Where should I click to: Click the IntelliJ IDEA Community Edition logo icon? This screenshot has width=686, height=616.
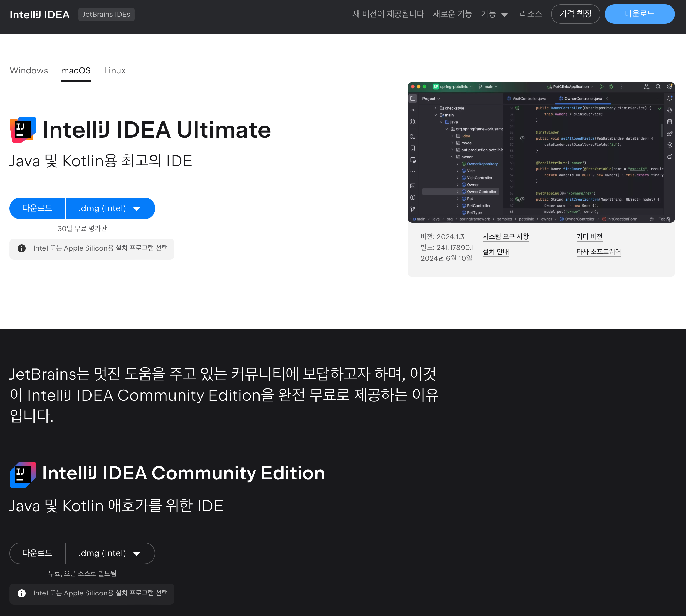point(23,474)
